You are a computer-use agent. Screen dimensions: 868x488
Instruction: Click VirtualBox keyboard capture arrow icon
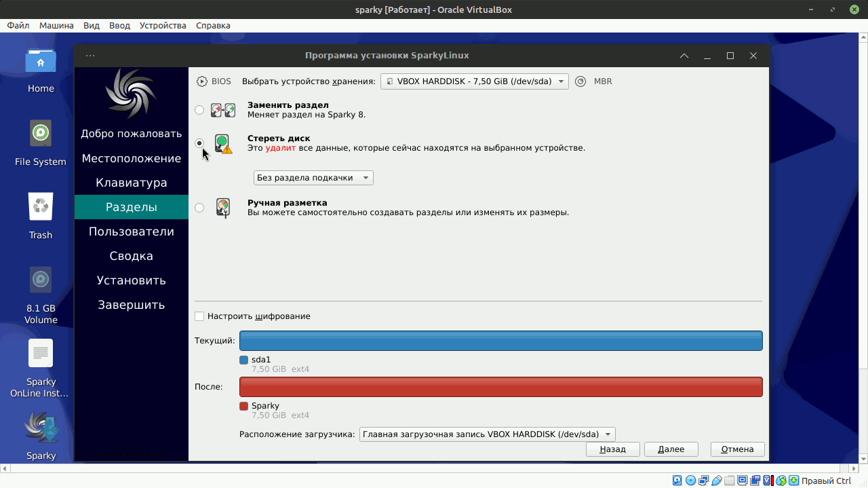pyautogui.click(x=794, y=481)
